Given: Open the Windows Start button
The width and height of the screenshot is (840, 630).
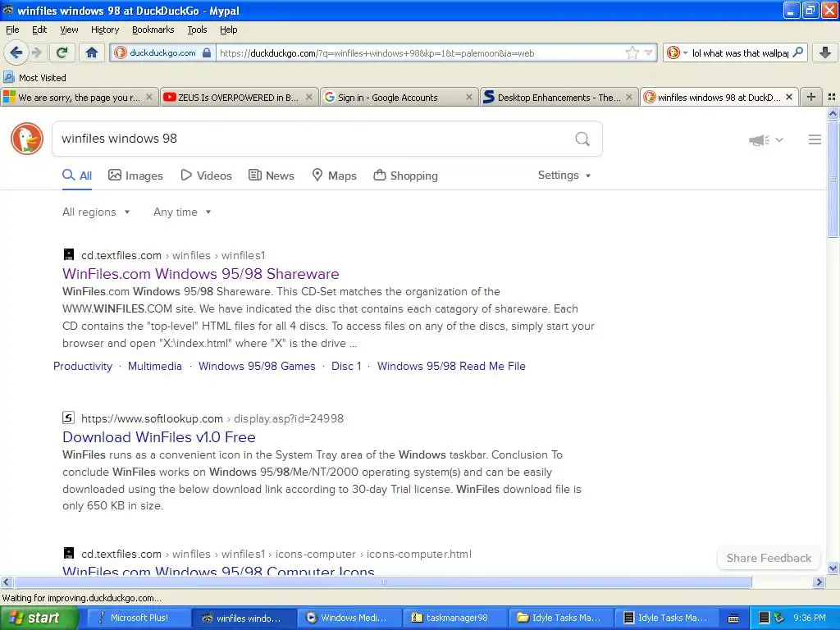Looking at the screenshot, I should coord(39,619).
